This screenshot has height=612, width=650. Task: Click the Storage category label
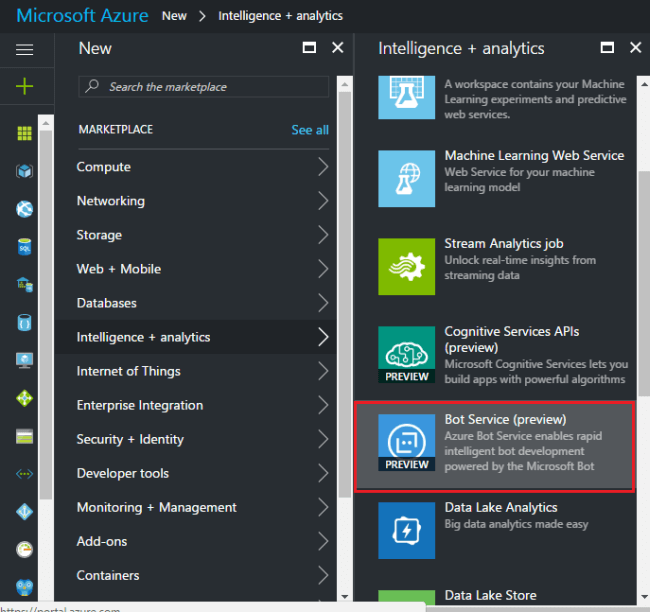click(x=99, y=235)
